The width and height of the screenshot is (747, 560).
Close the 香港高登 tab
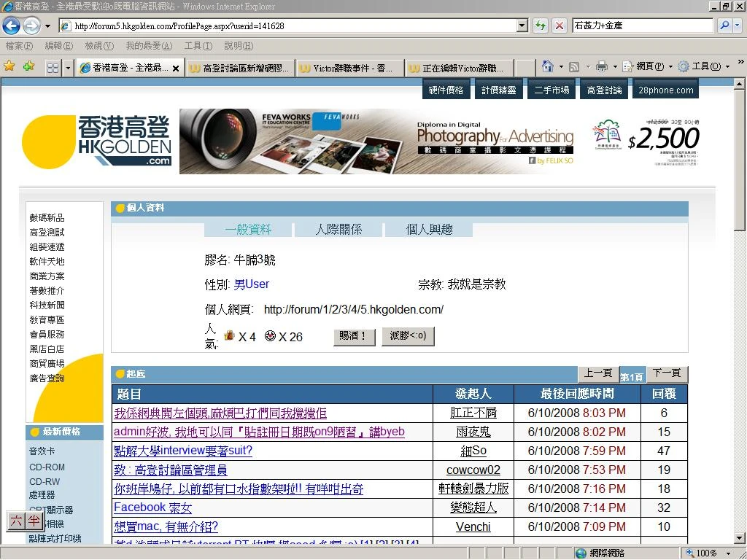[x=176, y=69]
